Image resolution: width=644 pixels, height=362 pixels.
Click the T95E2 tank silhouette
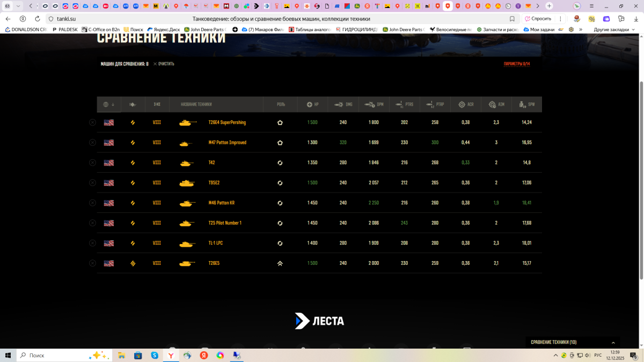tap(187, 183)
